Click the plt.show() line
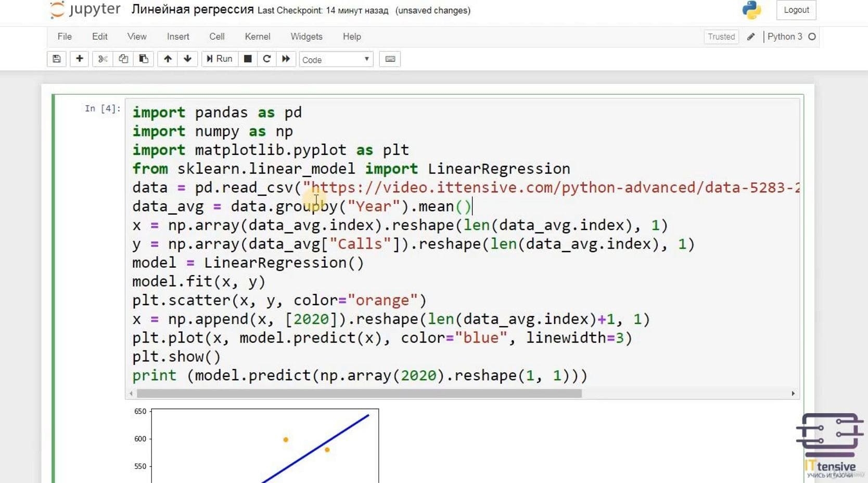 (176, 356)
